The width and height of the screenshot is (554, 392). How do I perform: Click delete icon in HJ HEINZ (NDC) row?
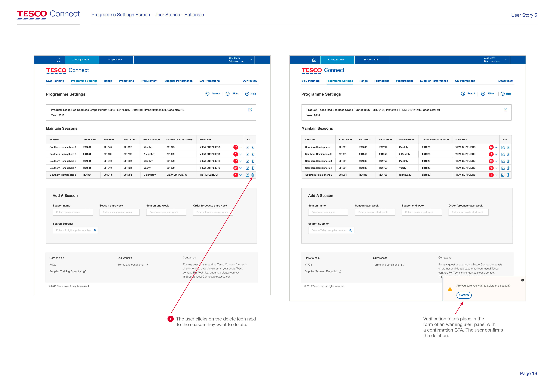[253, 175]
